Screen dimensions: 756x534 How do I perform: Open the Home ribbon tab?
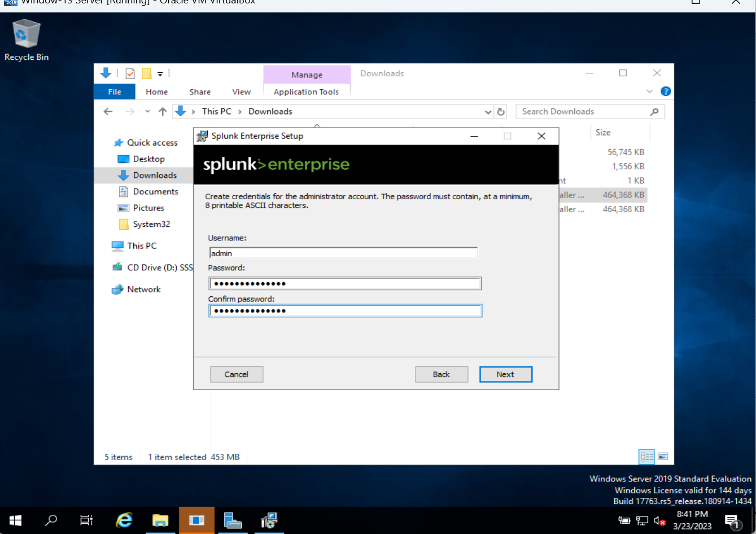click(x=156, y=91)
